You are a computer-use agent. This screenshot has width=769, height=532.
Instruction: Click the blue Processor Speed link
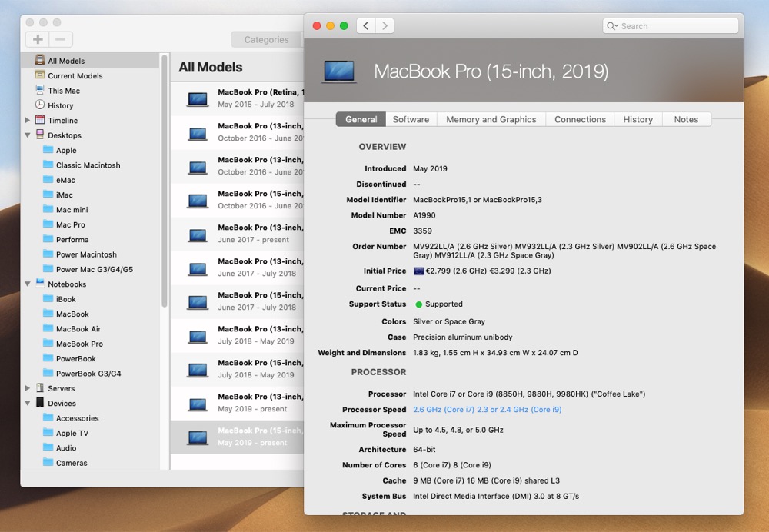487,410
